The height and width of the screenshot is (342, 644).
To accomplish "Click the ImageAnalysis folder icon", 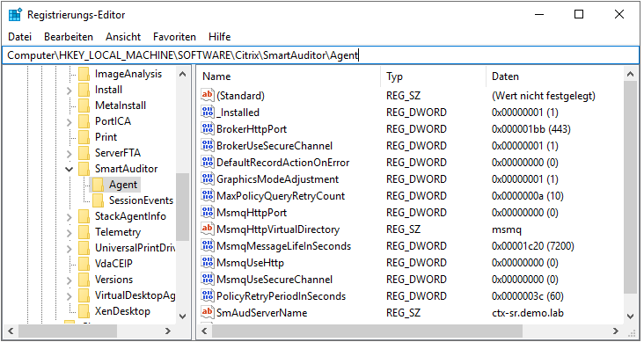I will pos(84,74).
